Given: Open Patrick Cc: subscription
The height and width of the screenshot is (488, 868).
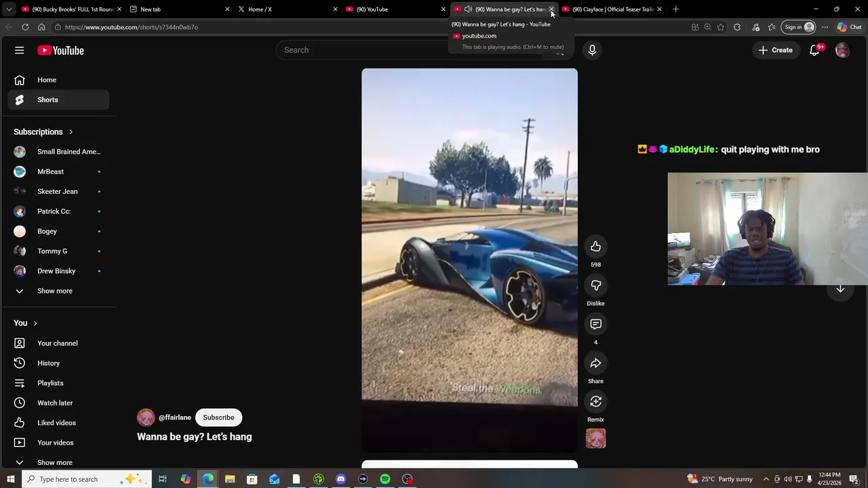Looking at the screenshot, I should [58, 211].
